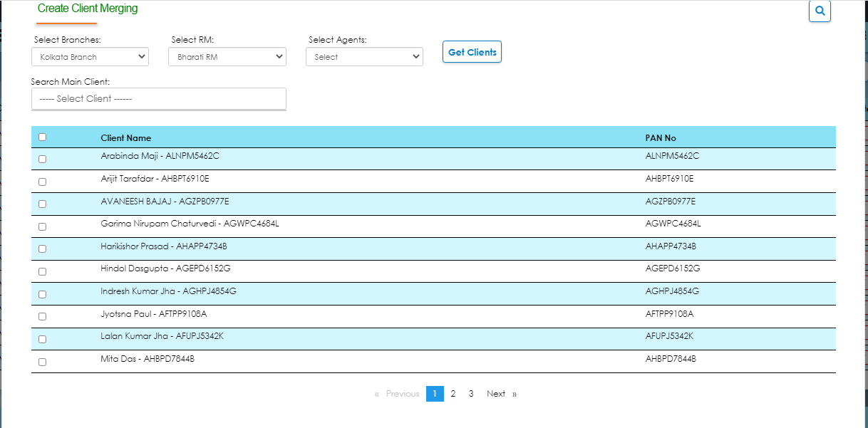Open the Create Client Merging tab
Image resolution: width=868 pixels, height=428 pixels.
click(x=88, y=9)
